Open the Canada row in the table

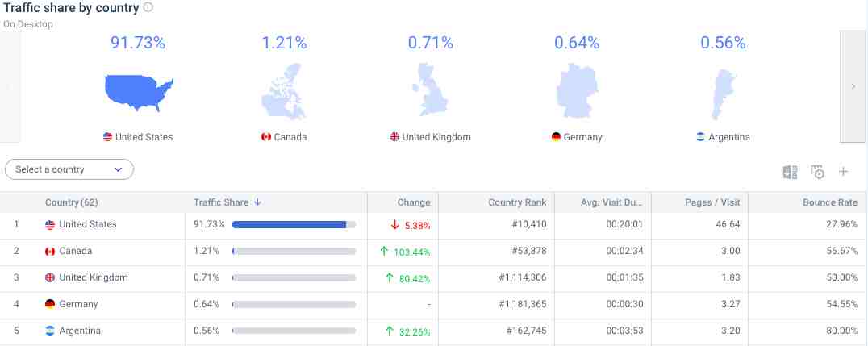(76, 251)
